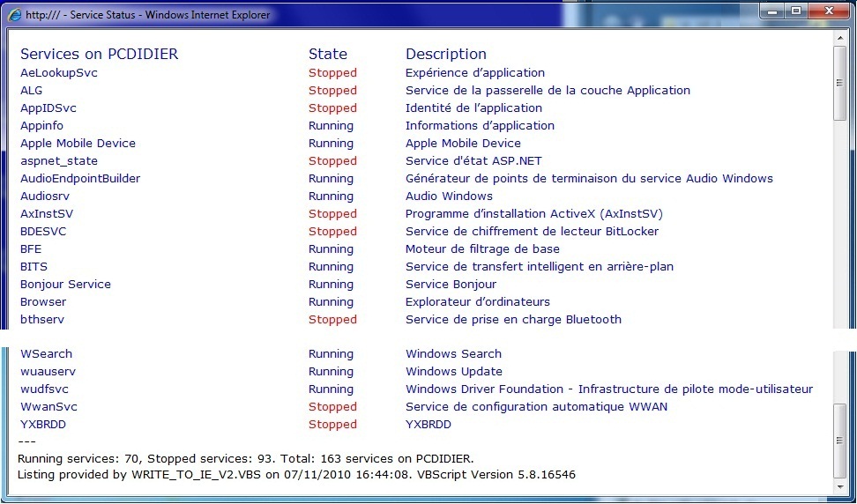Maximize the Service Status window
Screen dimensions: 857x504
[796, 11]
